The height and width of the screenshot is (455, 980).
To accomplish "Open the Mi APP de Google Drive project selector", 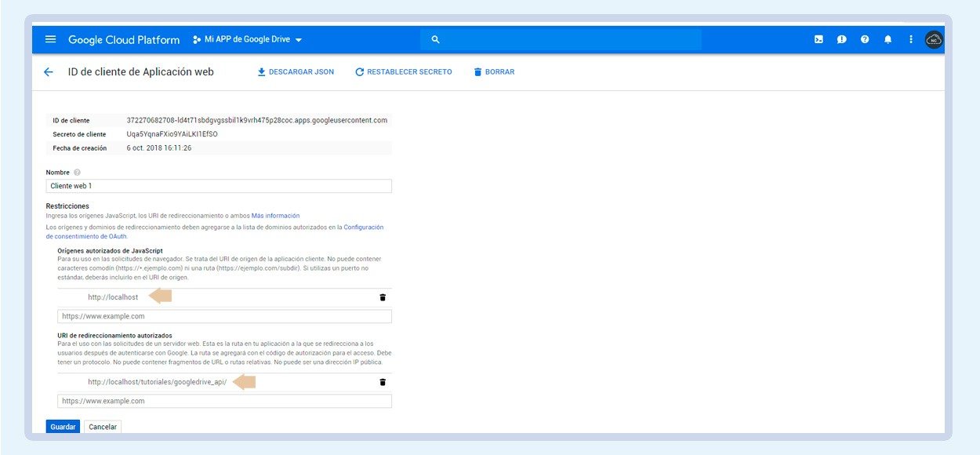I will coord(248,39).
